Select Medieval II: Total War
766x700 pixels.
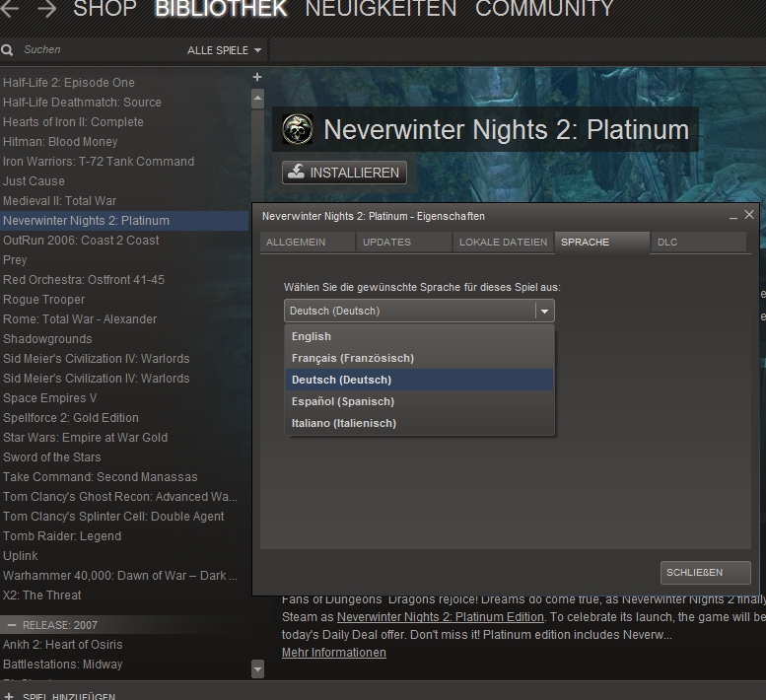(x=124, y=201)
